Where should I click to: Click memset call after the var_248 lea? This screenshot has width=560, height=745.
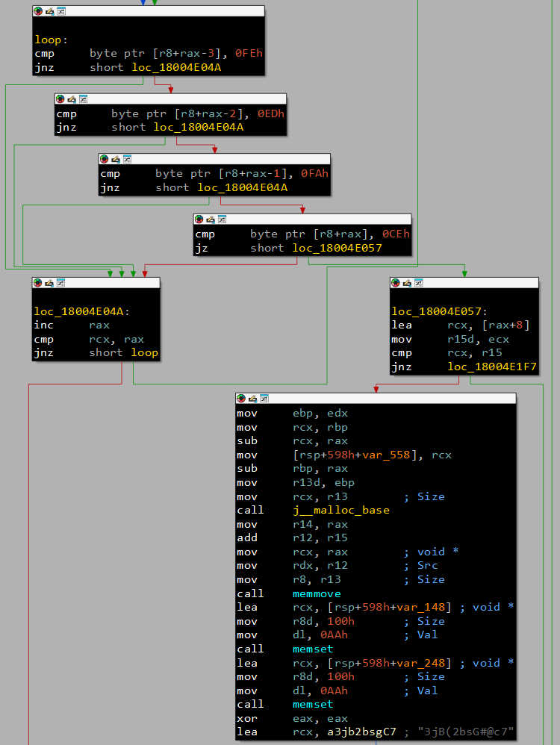tap(313, 704)
